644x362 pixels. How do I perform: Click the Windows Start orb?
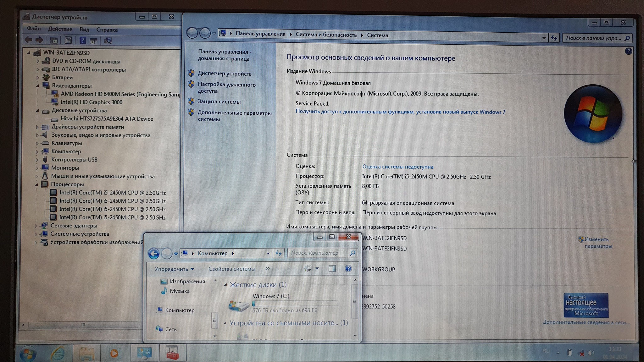point(28,354)
